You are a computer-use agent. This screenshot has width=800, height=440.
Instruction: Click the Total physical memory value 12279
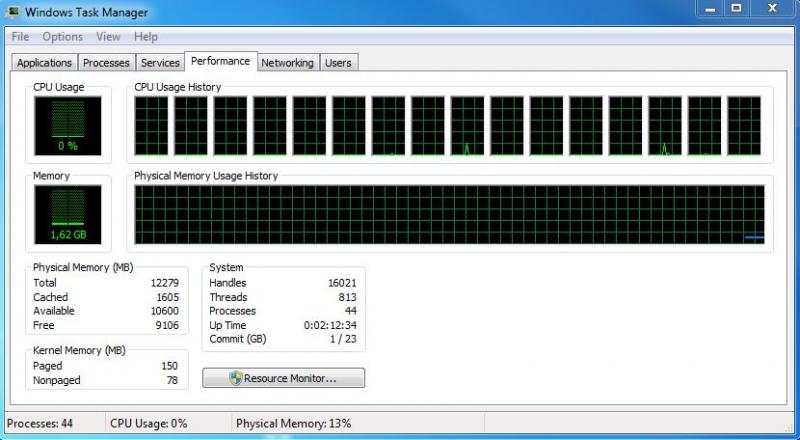tap(165, 283)
